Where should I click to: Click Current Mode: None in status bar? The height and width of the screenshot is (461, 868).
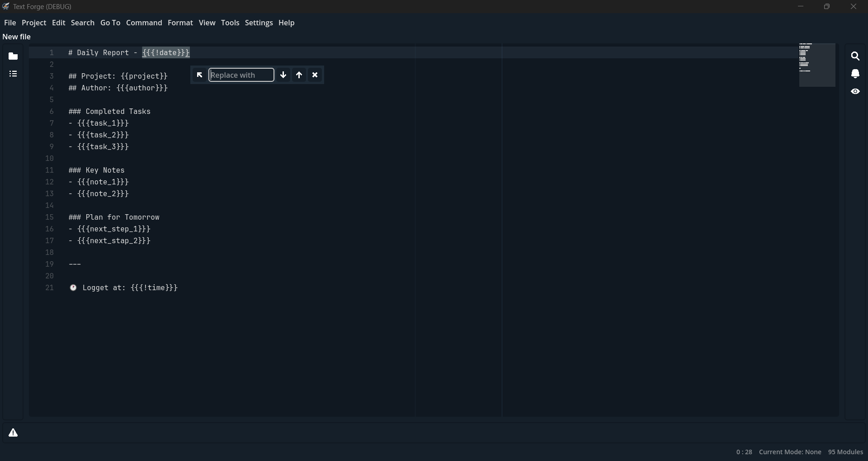click(790, 452)
